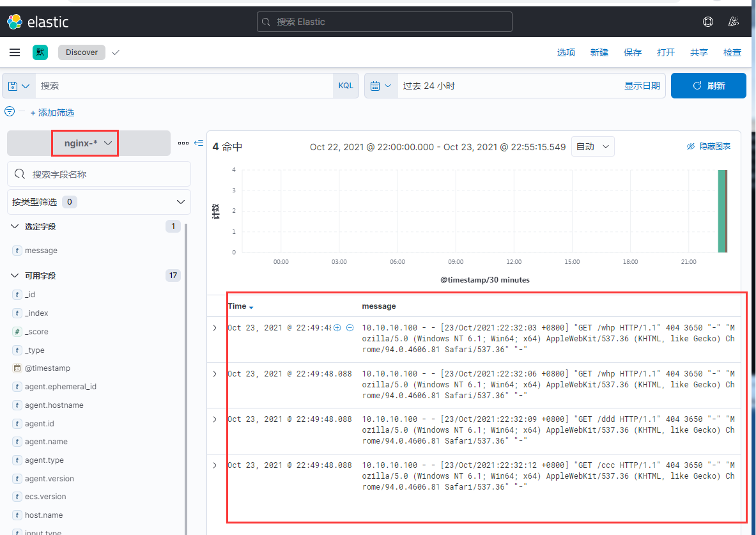Click the 刷新 refresh button
Image resolution: width=756 pixels, height=535 pixels.
point(709,86)
